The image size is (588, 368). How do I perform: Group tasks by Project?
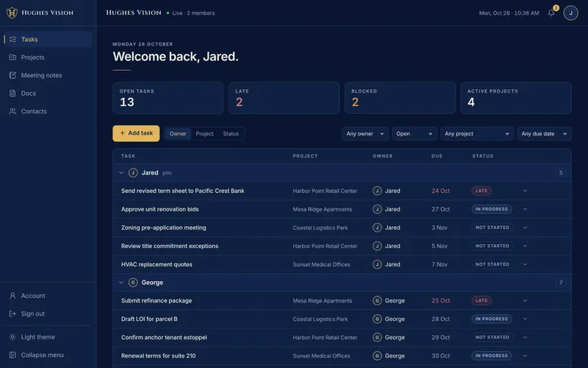(204, 134)
